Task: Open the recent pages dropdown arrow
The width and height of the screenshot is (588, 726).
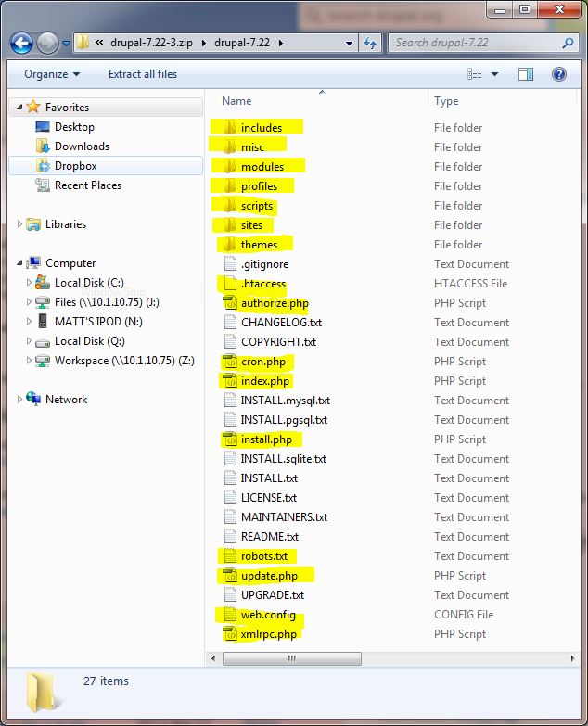Action: tap(66, 44)
